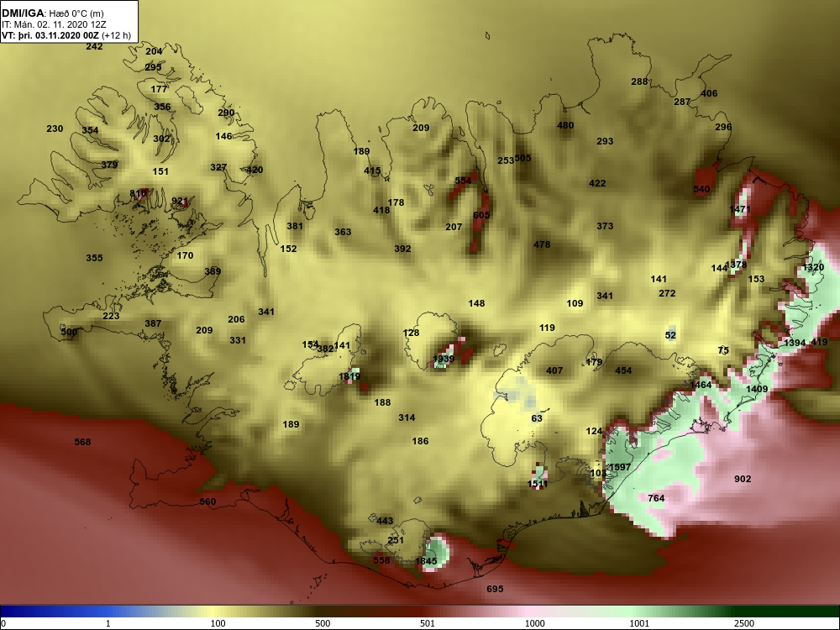This screenshot has height=630, width=840.
Task: Click the 454 map value
Action: point(623,370)
